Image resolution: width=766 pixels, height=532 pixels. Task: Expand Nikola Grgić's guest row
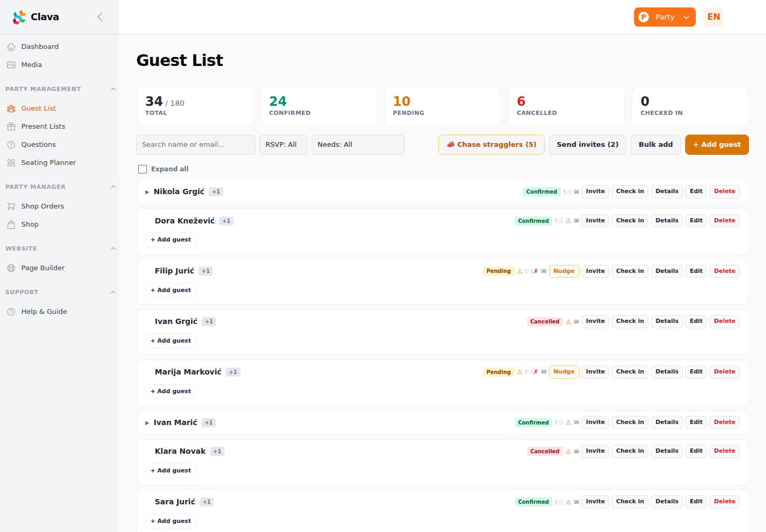(147, 192)
